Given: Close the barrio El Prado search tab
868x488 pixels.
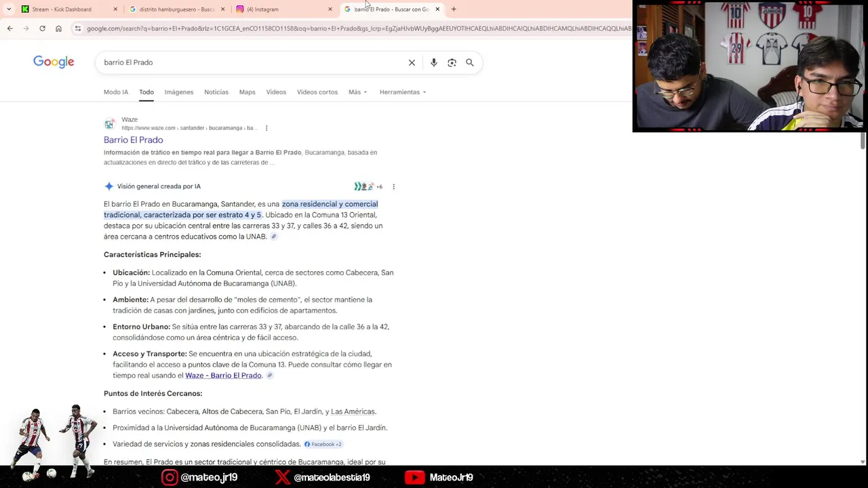Looking at the screenshot, I should [437, 9].
